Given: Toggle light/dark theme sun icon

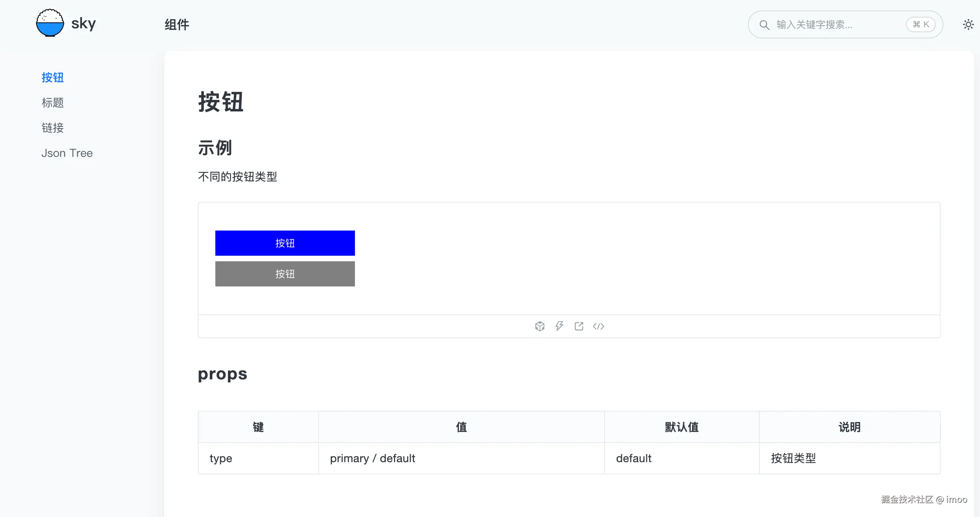Looking at the screenshot, I should pyautogui.click(x=968, y=25).
